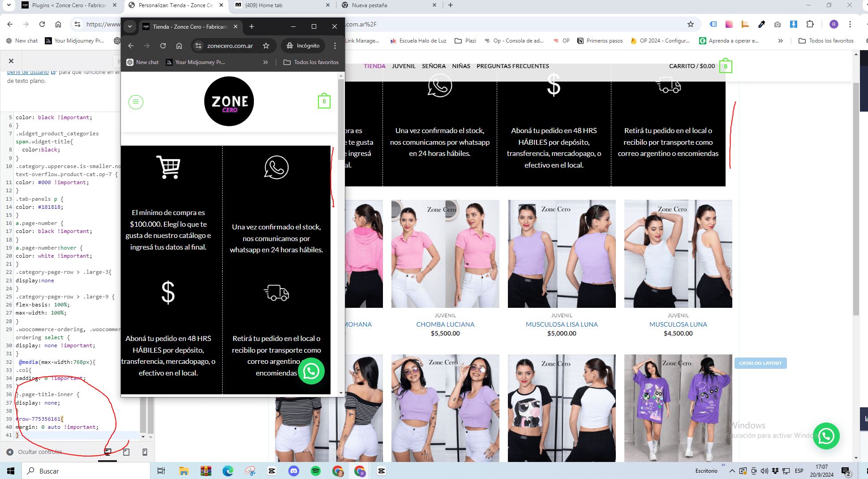Screen dimensions: 868x479
Task: Click the incognito window address bar zonecero.com.ar
Action: (230, 46)
